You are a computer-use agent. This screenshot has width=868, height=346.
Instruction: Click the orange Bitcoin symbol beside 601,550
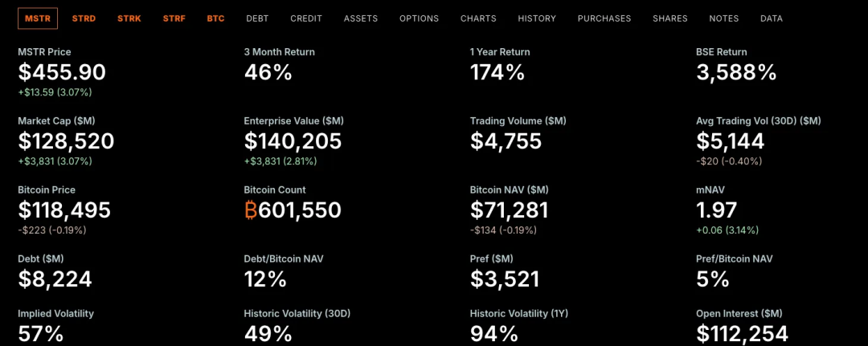coord(252,210)
